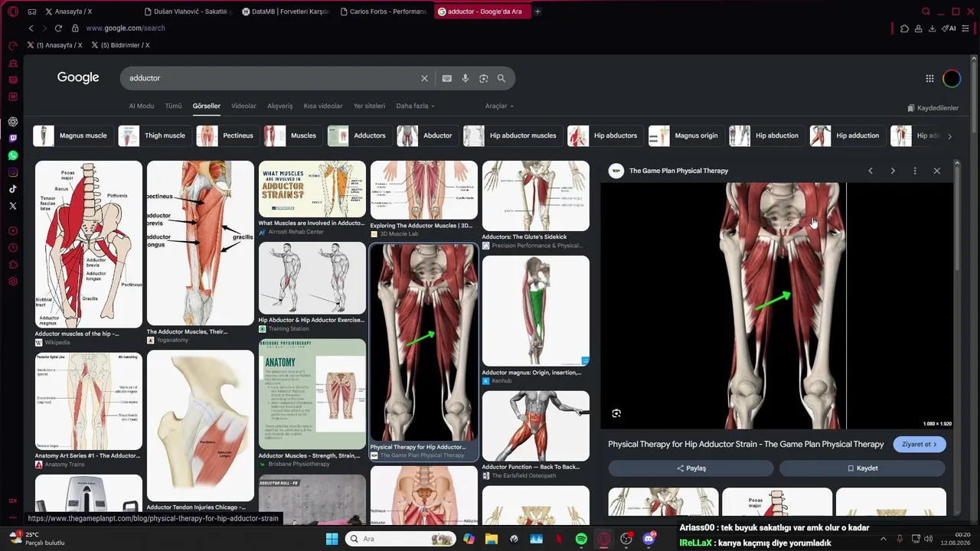Switch to the 'Kısa videolar' tab

[x=323, y=106]
